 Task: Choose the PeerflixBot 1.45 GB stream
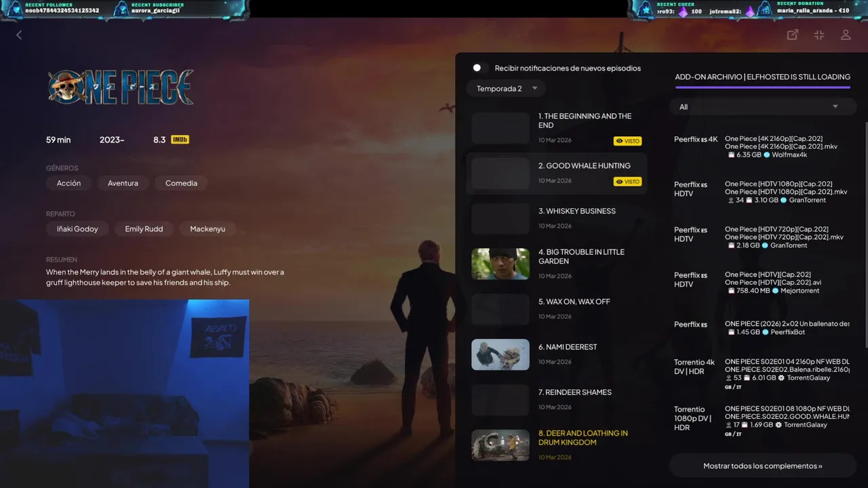pos(762,329)
